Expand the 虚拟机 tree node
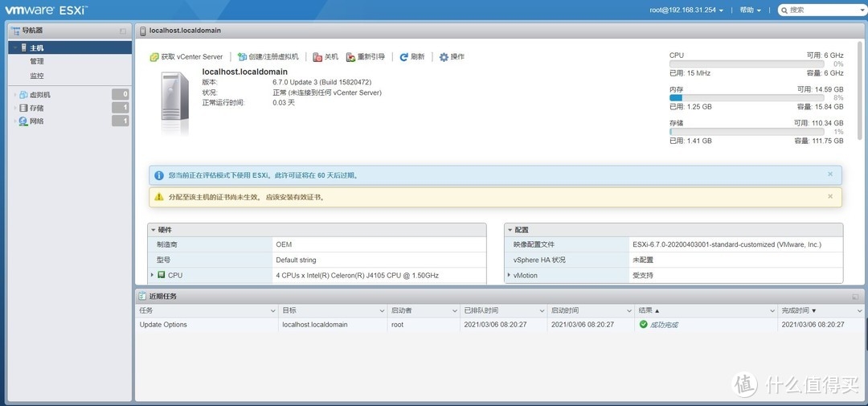This screenshot has height=406, width=868. (x=15, y=95)
